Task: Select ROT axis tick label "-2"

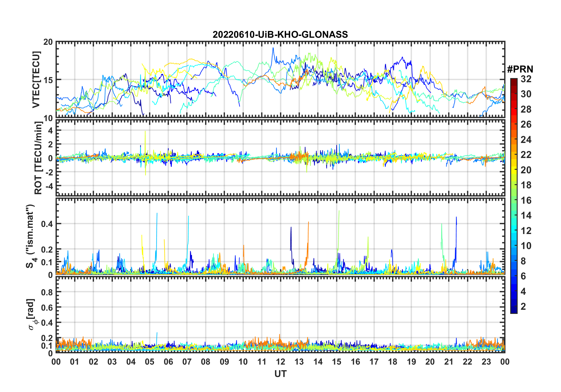Action: click(49, 172)
